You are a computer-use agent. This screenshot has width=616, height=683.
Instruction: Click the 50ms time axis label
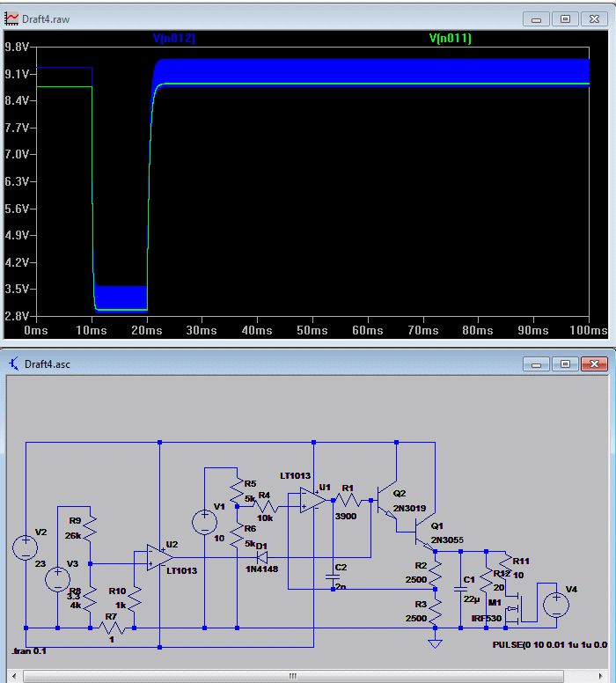312,330
